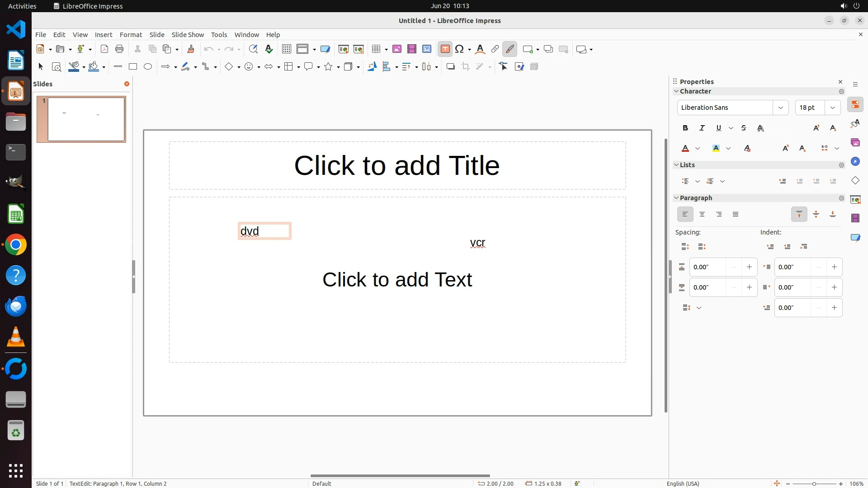Select the Rectangle drawing tool

[x=132, y=67]
